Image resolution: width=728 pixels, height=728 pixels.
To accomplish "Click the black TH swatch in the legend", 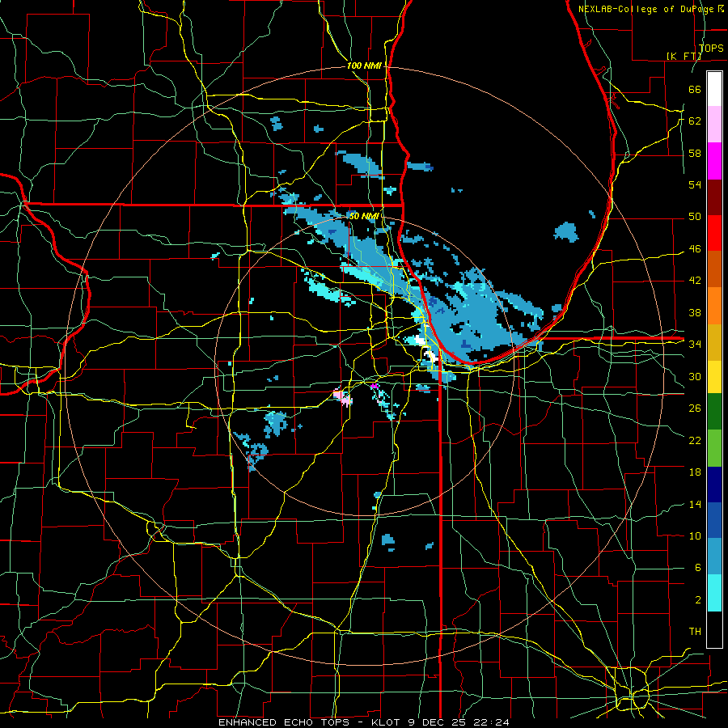I will 714,629.
